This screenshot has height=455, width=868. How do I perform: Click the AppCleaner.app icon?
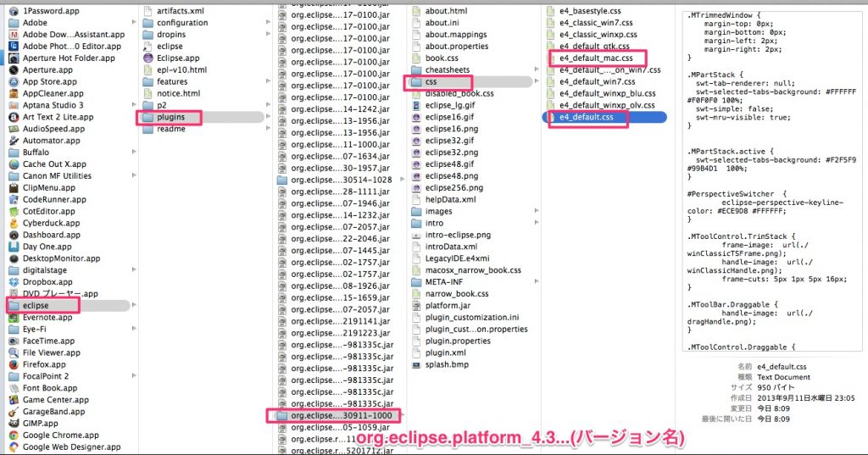pyautogui.click(x=14, y=93)
